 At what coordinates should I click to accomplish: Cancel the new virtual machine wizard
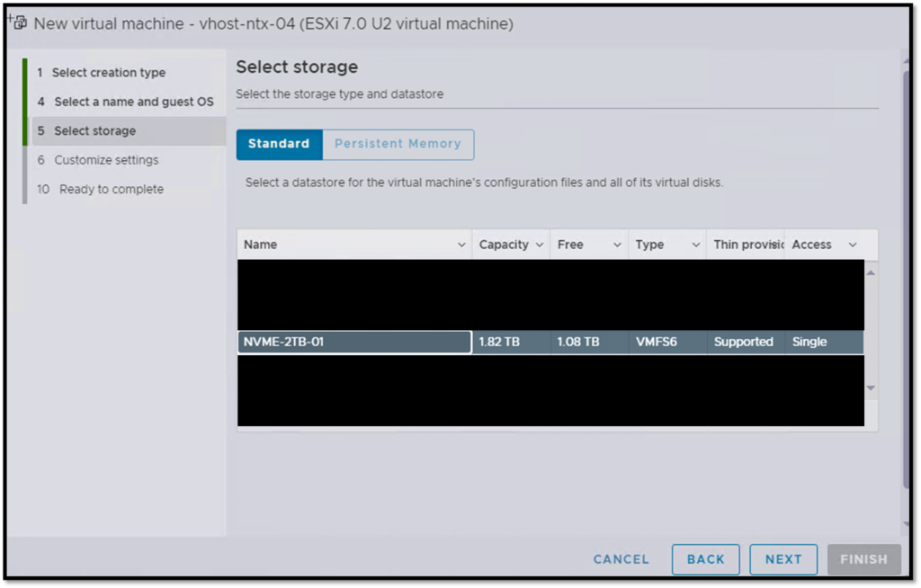[x=621, y=559]
